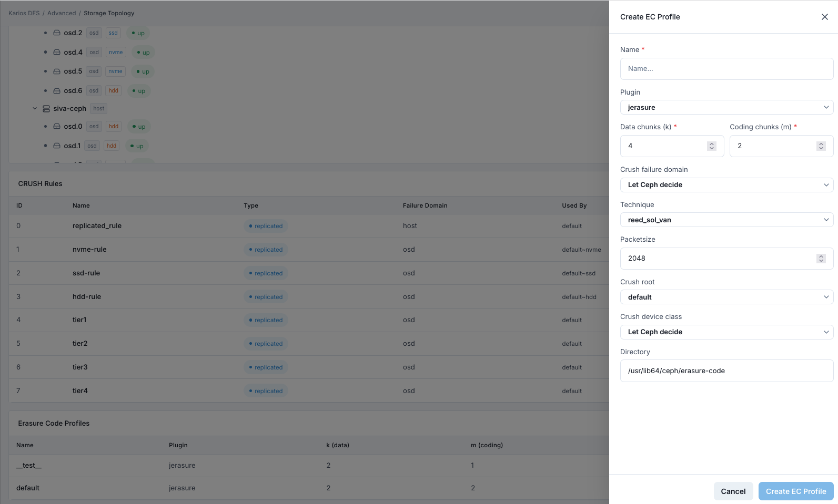Image resolution: width=838 pixels, height=504 pixels.
Task: Click the replicated_rule name cell
Action: tap(97, 226)
